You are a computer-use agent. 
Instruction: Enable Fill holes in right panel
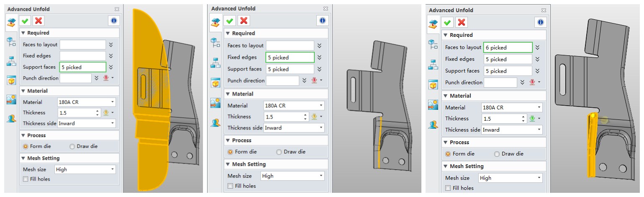click(x=448, y=188)
